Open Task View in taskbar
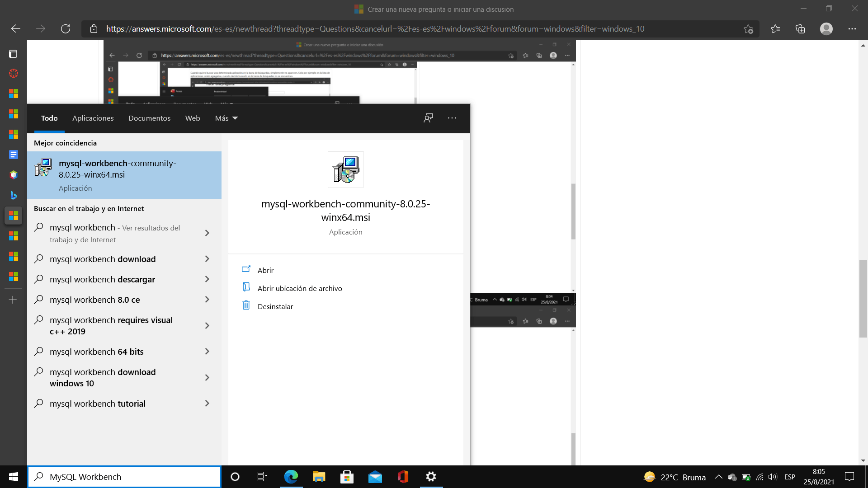The height and width of the screenshot is (488, 868). [x=262, y=477]
